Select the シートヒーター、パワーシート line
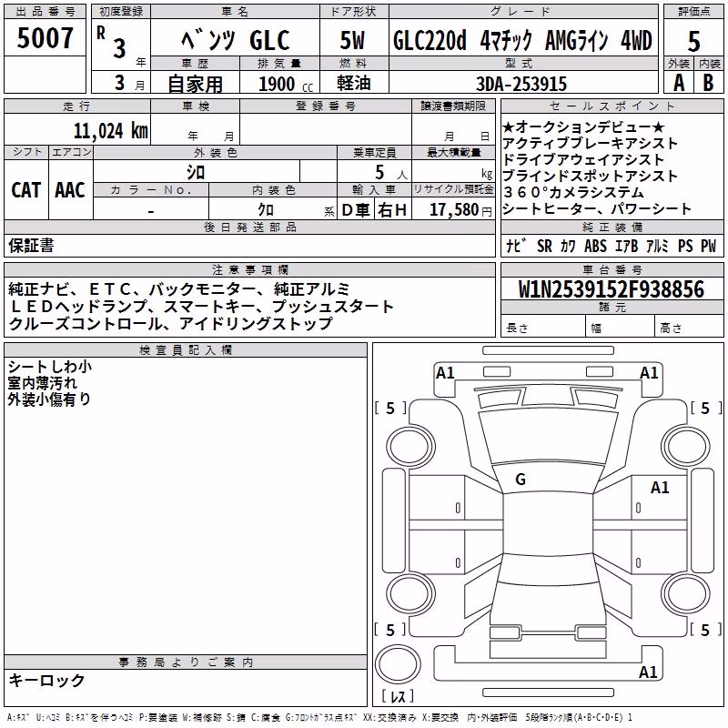Viewport: 728px width, 728px height. point(597,208)
